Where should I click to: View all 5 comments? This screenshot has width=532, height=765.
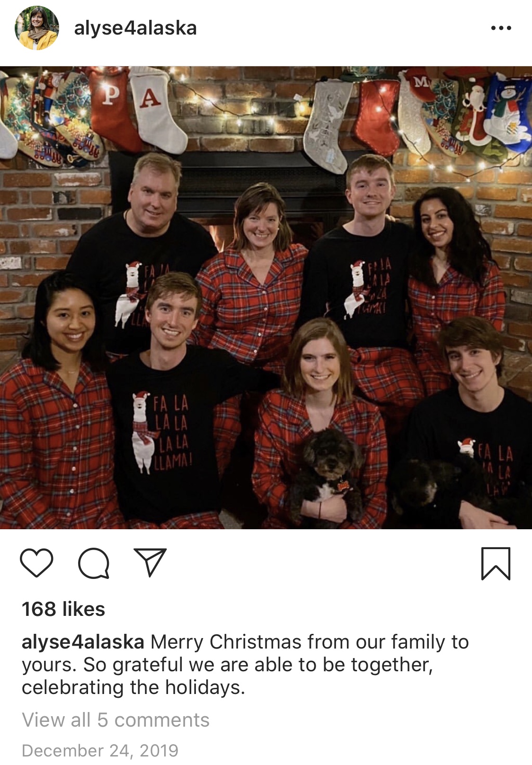(x=115, y=720)
